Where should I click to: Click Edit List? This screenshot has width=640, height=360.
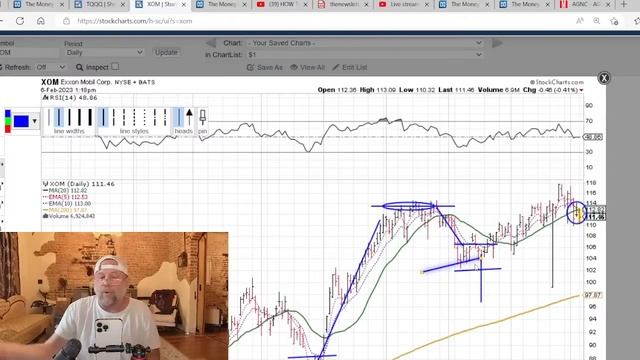tap(350, 67)
